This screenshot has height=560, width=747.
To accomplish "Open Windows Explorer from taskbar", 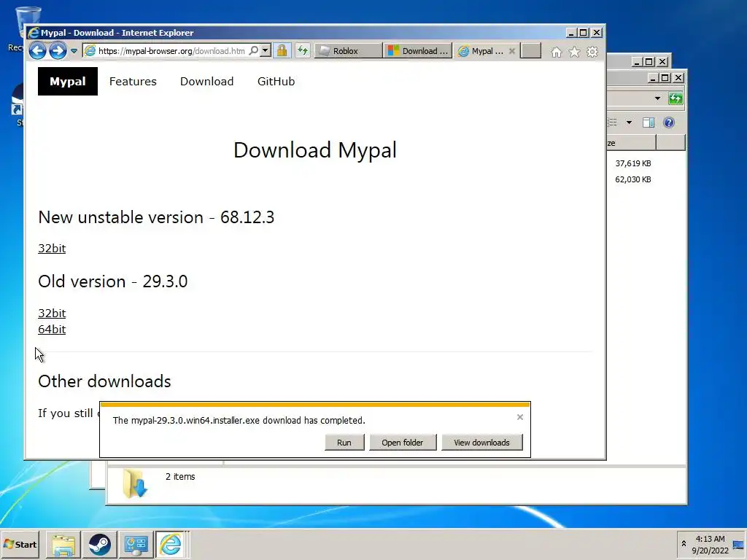I will 63,545.
